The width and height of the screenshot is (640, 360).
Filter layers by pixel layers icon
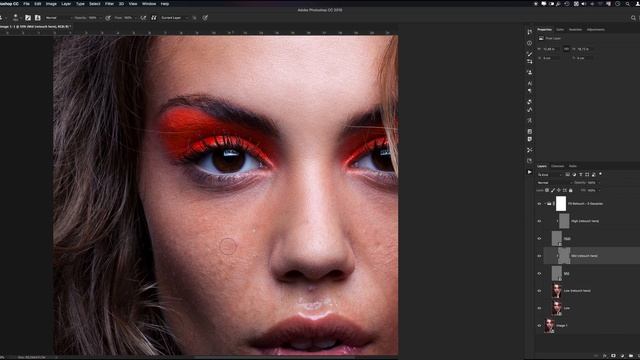(568, 175)
